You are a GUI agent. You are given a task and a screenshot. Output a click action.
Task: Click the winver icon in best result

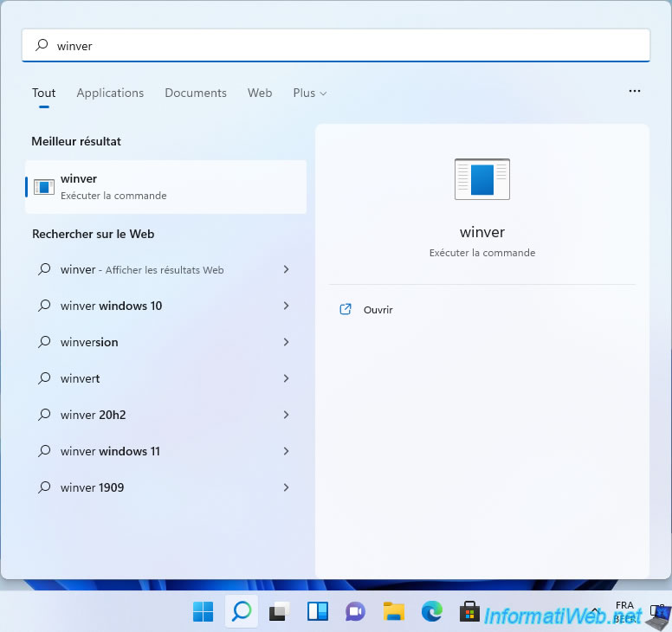pyautogui.click(x=44, y=187)
